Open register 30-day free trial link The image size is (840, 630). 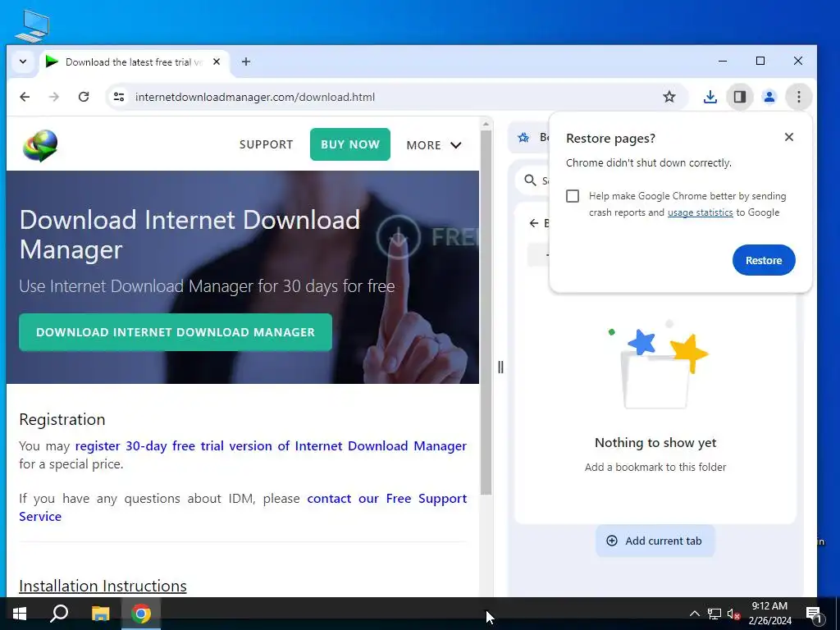pyautogui.click(x=271, y=446)
